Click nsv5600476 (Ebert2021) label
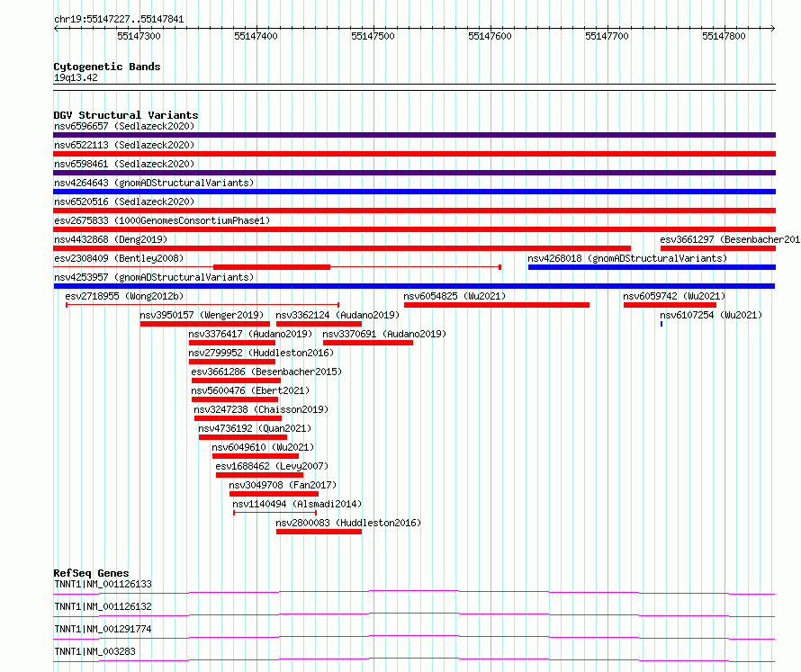Screen dimensions: 801x672 (250, 390)
